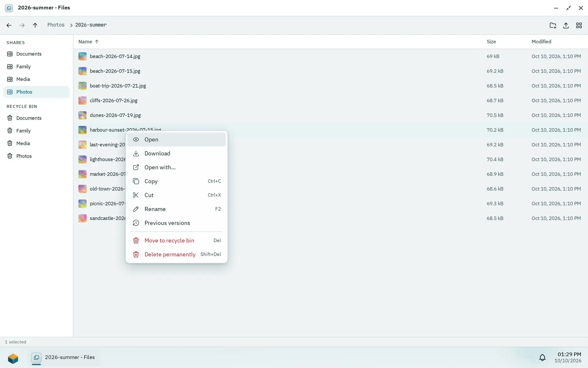Click thumbnail of the harbour-sunset file
The width and height of the screenshot is (588, 368).
pyautogui.click(x=82, y=130)
